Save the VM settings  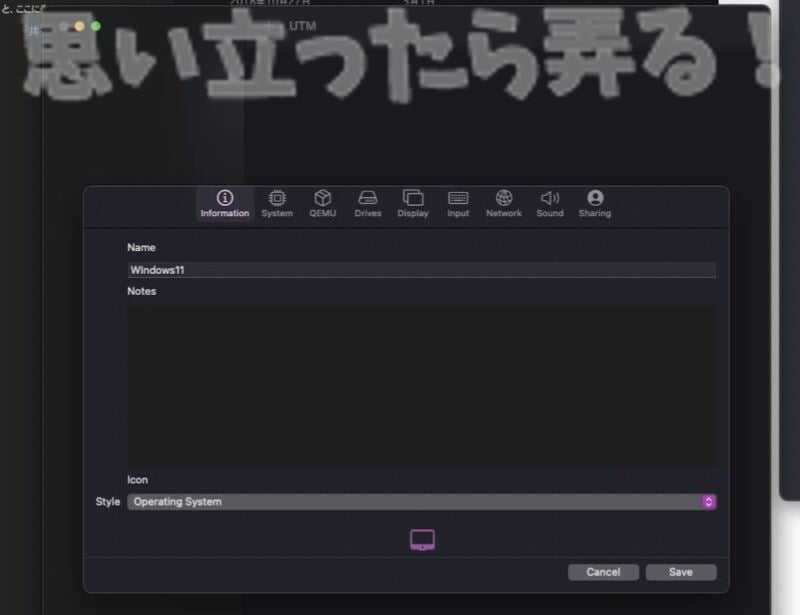pyautogui.click(x=681, y=572)
